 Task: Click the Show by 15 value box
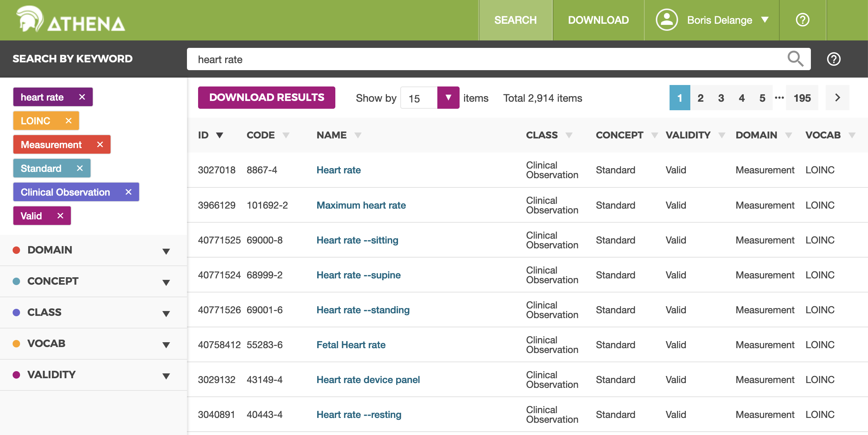tap(419, 98)
